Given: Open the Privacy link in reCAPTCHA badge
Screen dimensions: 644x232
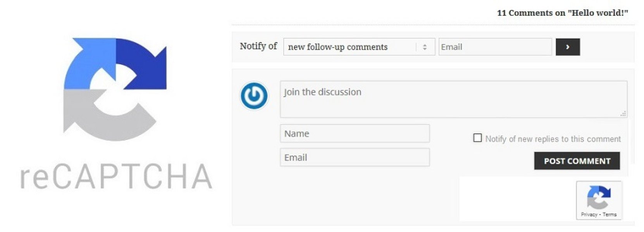Looking at the screenshot, I should pos(589,214).
